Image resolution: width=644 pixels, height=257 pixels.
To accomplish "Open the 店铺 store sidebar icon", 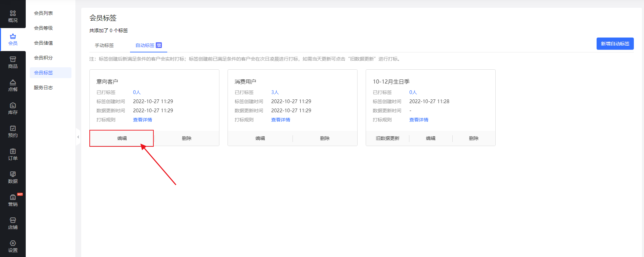I will pyautogui.click(x=13, y=224).
